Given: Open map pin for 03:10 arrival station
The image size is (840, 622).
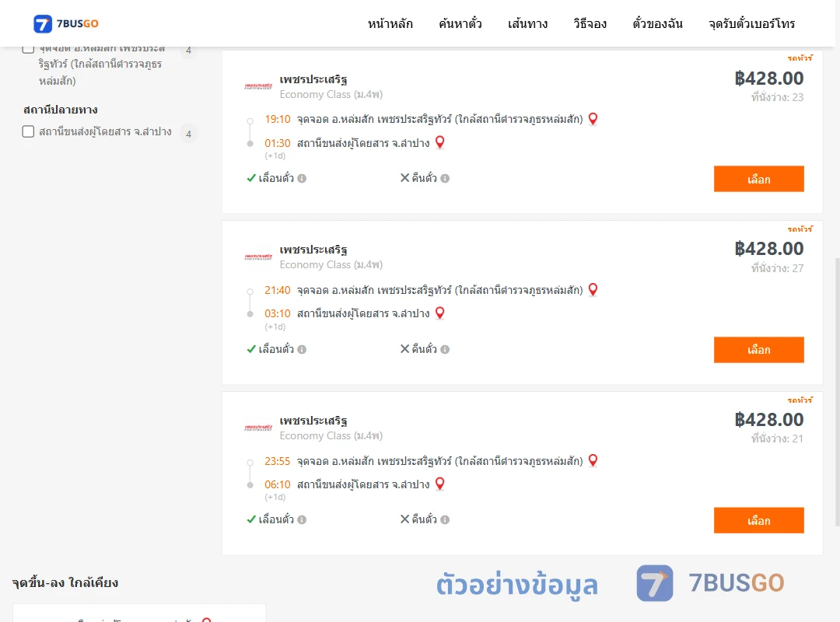Looking at the screenshot, I should [x=439, y=313].
